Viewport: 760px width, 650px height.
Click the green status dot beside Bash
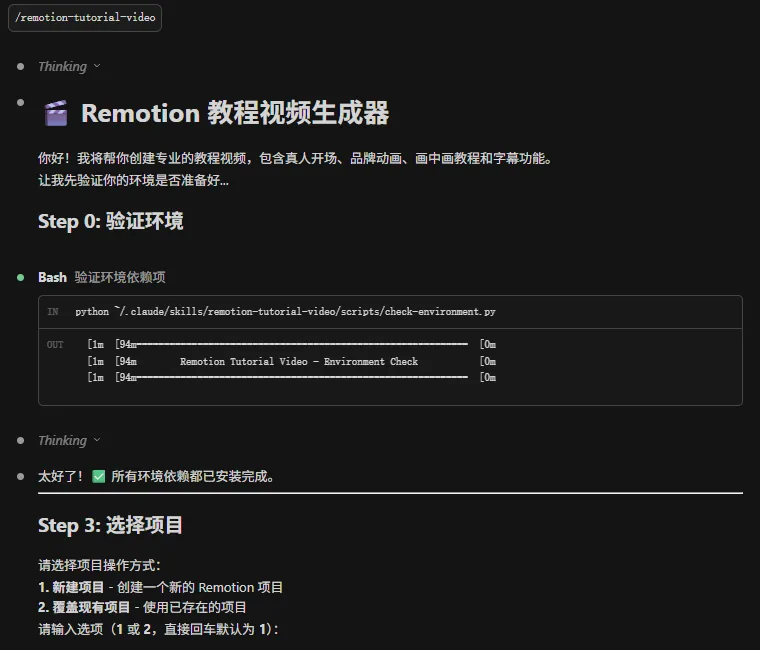20,278
